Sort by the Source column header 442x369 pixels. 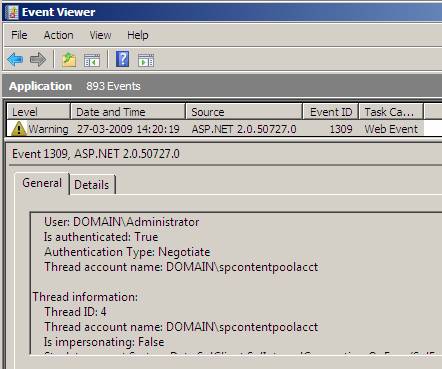[244, 112]
